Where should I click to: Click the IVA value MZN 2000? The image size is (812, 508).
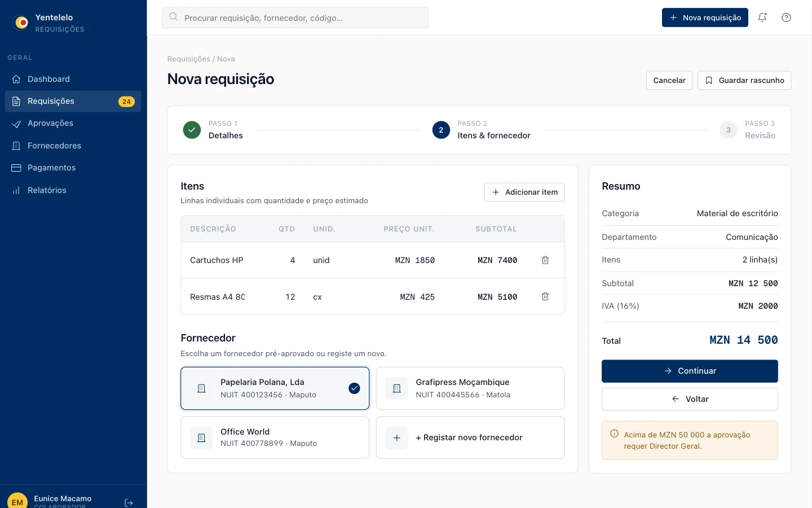point(758,306)
